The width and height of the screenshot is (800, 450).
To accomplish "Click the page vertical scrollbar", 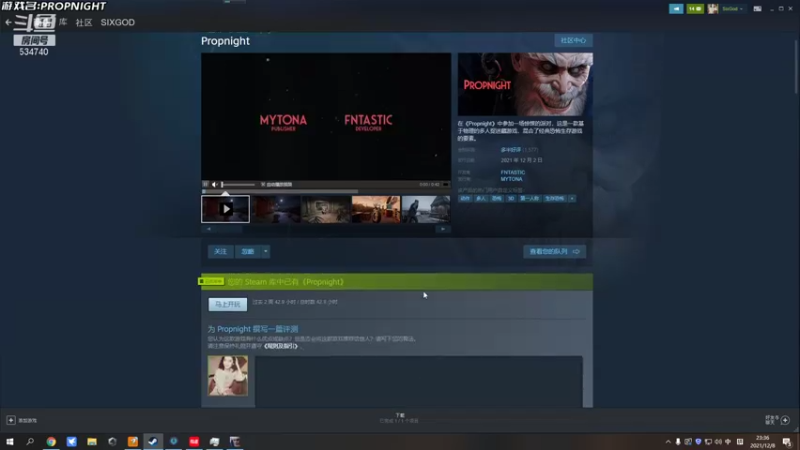I will [796, 65].
